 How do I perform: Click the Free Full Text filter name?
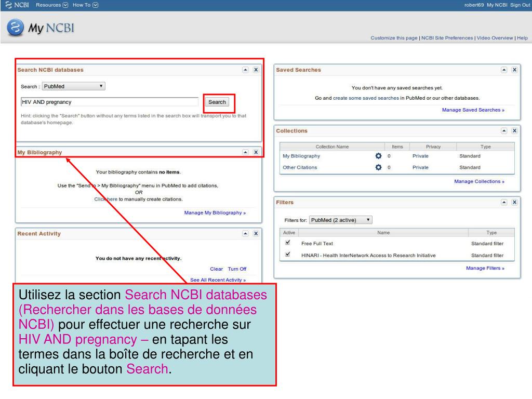click(317, 244)
